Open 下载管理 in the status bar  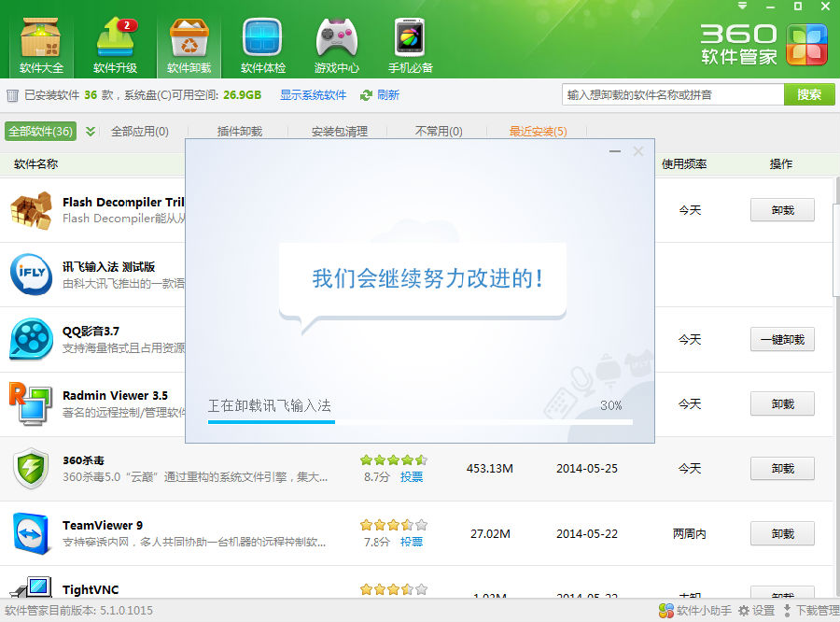[811, 611]
